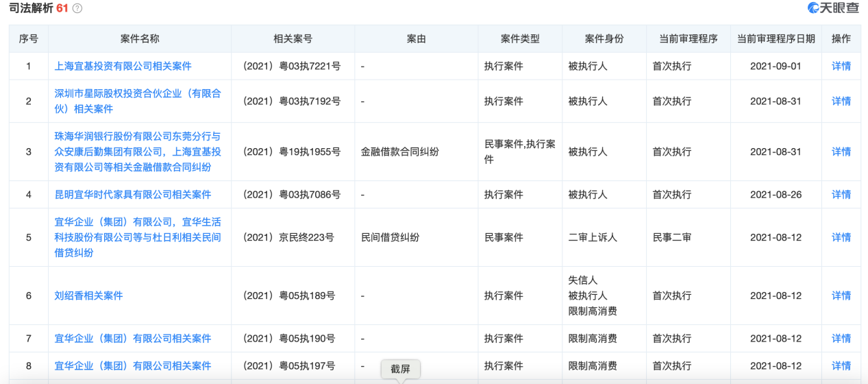Image resolution: width=868 pixels, height=384 pixels.
Task: Click the 案件名称 column header
Action: tap(140, 39)
